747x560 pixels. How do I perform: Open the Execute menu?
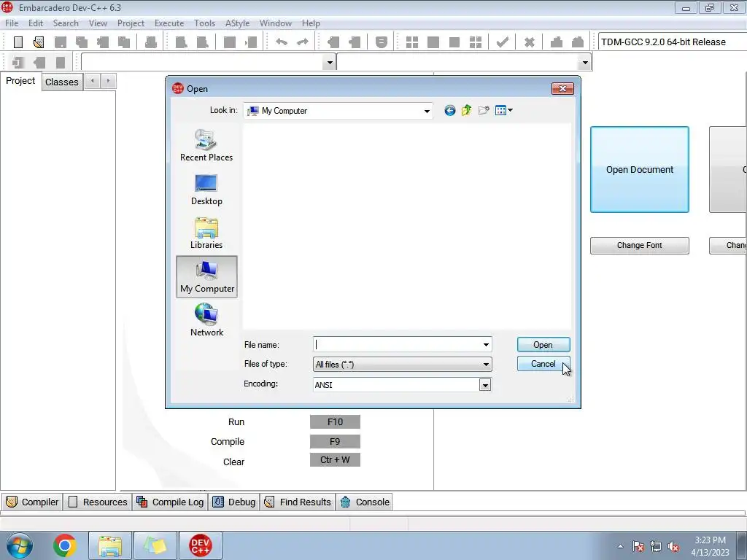169,23
